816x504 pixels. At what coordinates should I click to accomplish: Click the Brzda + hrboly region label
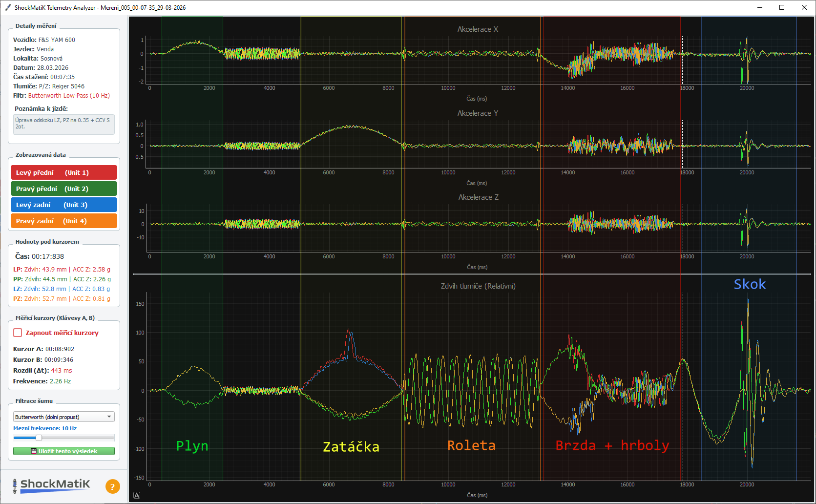[x=613, y=445]
